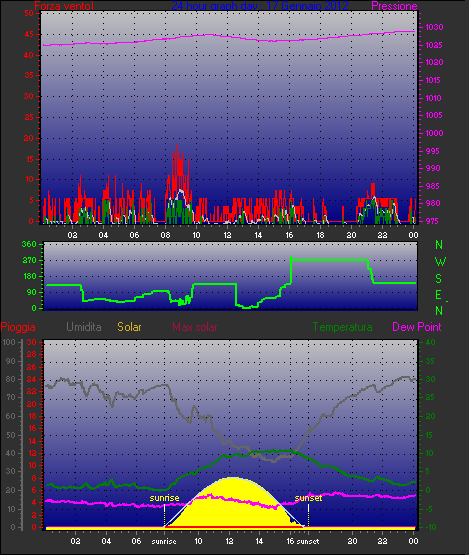Click the 'Max solar' legend label
469x555 pixels.
point(195,327)
